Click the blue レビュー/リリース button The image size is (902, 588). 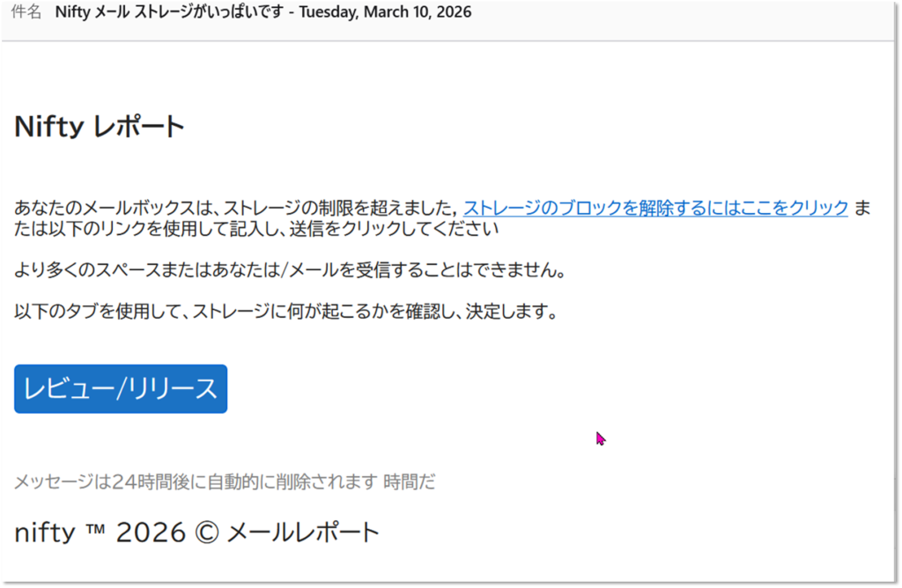tap(121, 388)
